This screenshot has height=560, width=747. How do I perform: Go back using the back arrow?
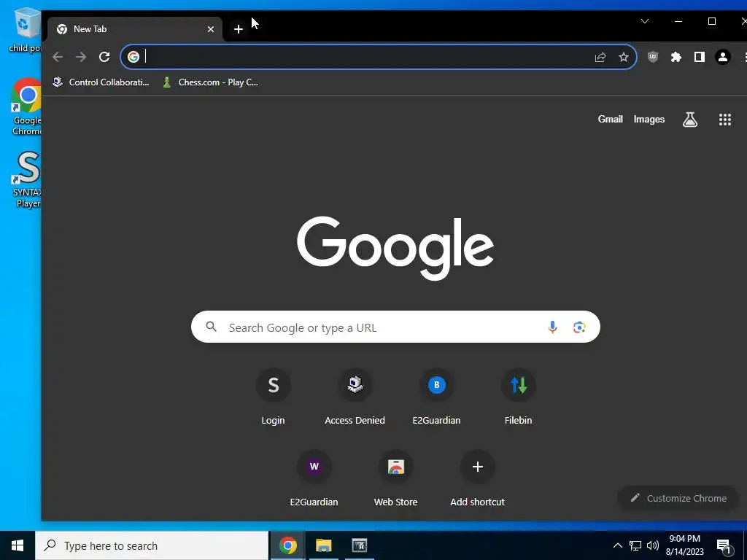tap(58, 57)
